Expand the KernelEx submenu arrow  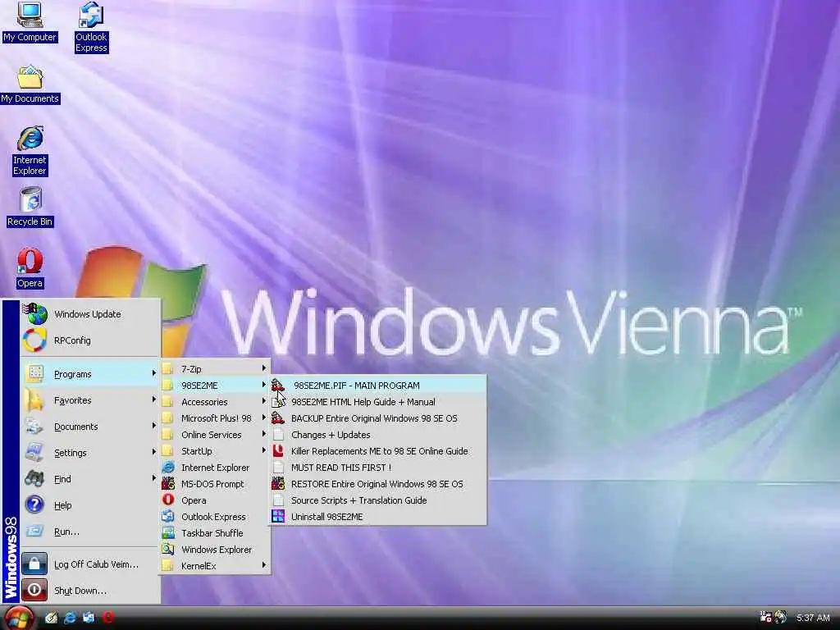point(264,565)
